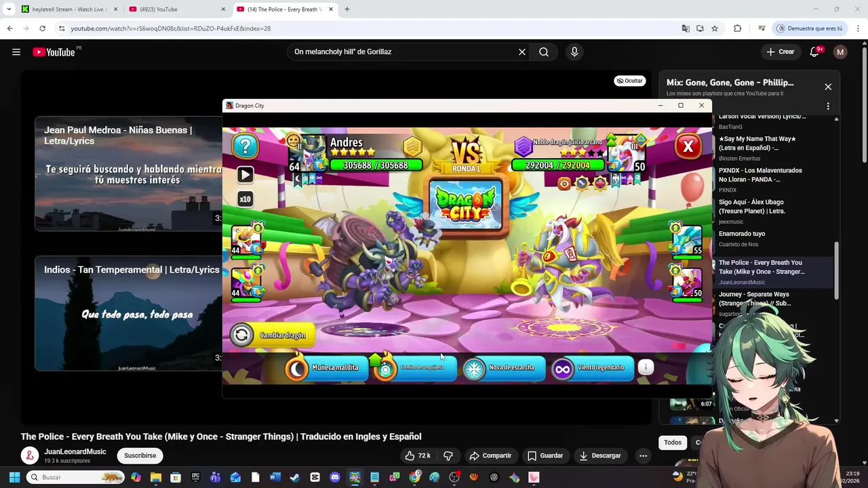Click the taskbar Buscar search box
The image size is (868, 488).
76,477
